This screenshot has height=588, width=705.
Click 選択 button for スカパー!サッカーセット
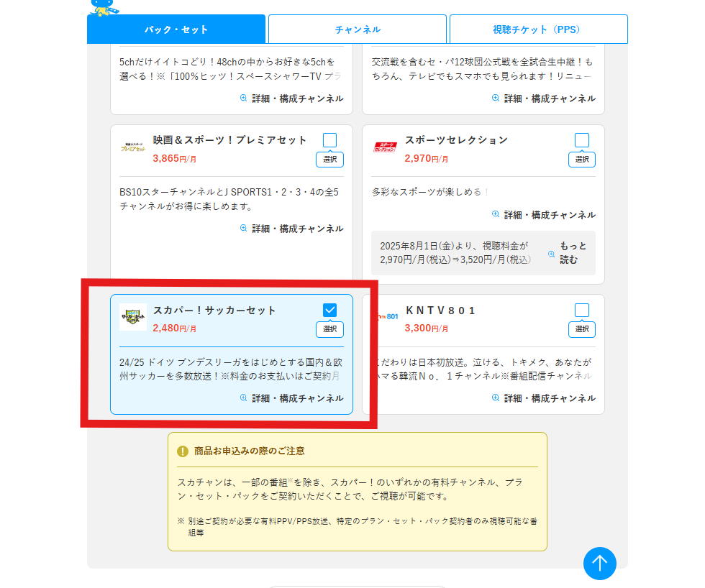coord(329,329)
